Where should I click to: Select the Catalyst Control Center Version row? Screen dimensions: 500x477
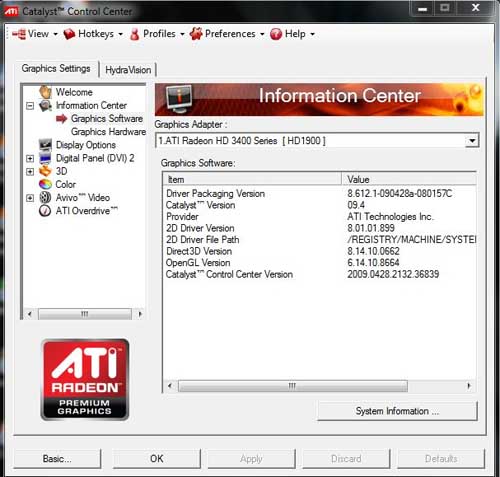pos(319,274)
